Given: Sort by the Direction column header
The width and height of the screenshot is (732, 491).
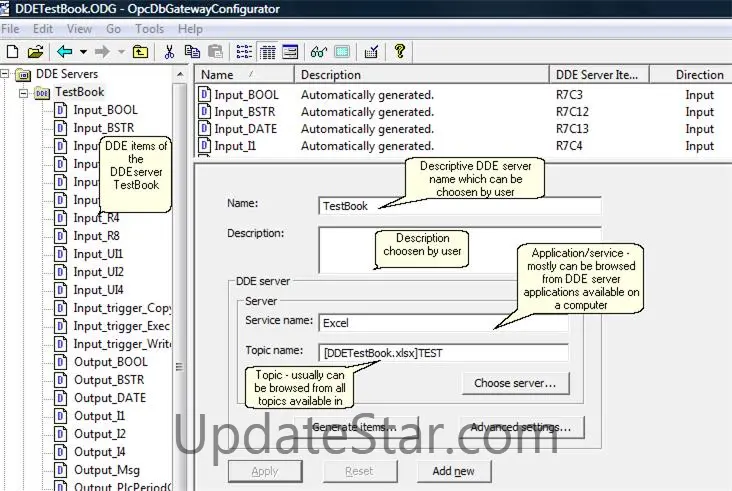Looking at the screenshot, I should click(x=691, y=75).
